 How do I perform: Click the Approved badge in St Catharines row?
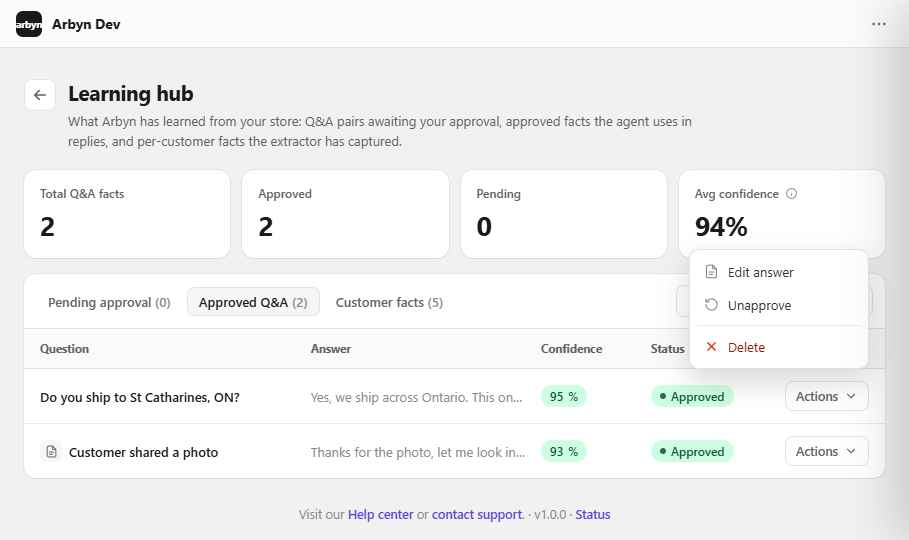692,397
